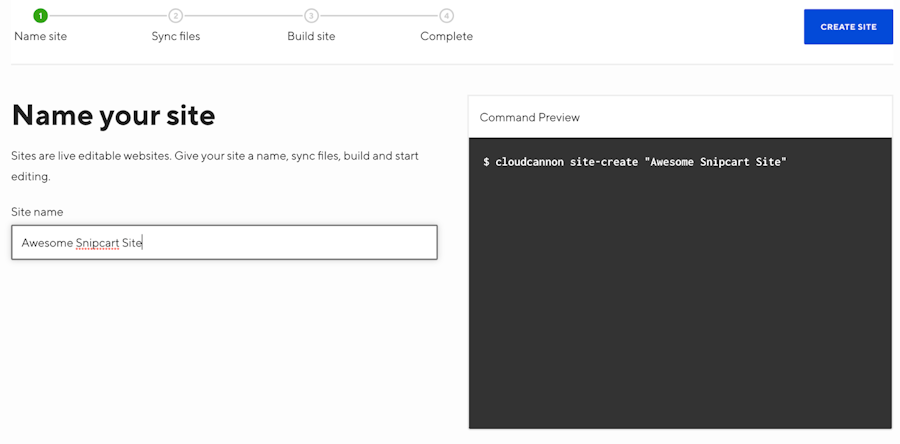This screenshot has height=444, width=900.
Task: Click the step 3 circle indicator
Action: pyautogui.click(x=311, y=15)
